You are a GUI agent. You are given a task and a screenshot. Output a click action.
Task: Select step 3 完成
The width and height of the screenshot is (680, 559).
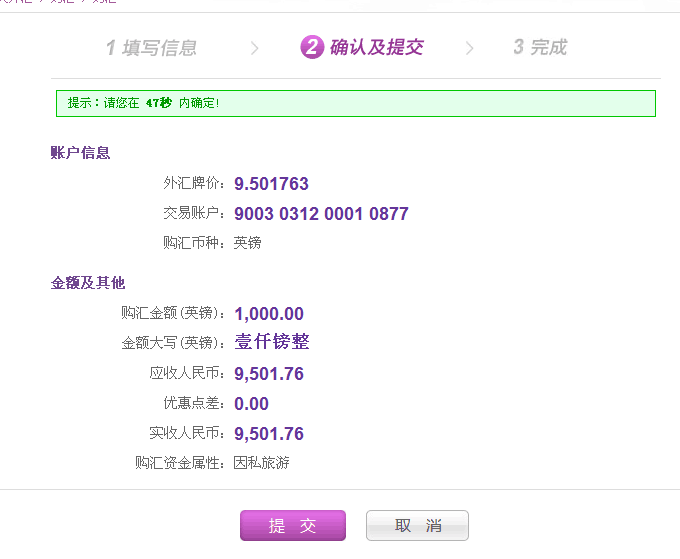coord(540,47)
